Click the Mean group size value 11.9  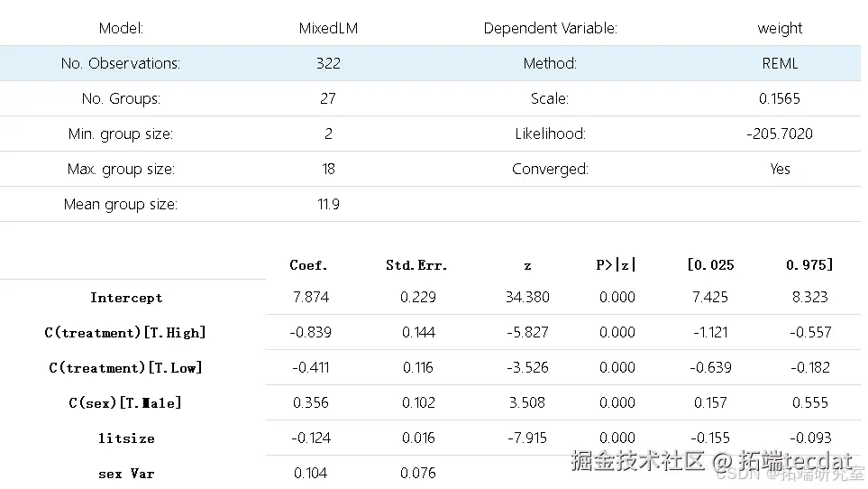(328, 204)
